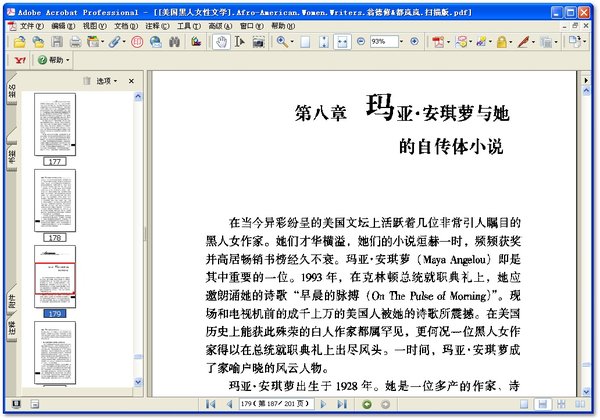The image size is (600, 420).
Task: Go to first page button
Action: tap(210, 404)
